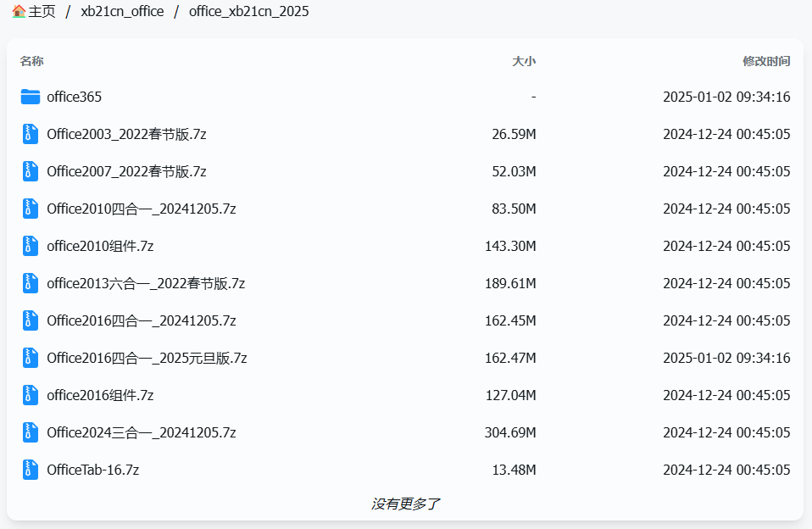Select size value 143.30M

[510, 246]
